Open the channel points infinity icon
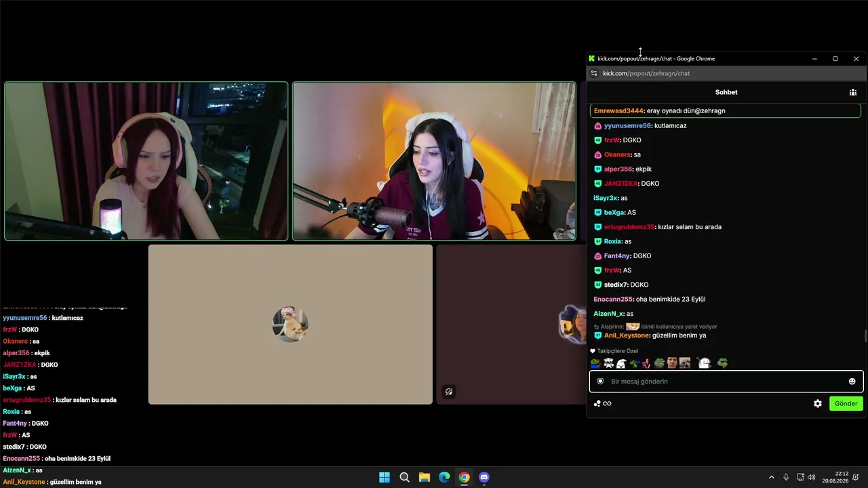The image size is (868, 488). coord(607,403)
